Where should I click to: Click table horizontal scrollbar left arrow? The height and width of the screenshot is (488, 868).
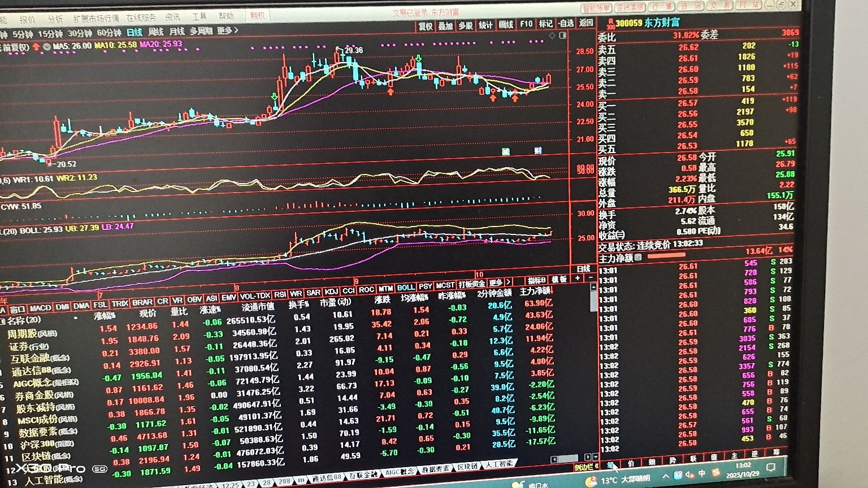[554, 459]
